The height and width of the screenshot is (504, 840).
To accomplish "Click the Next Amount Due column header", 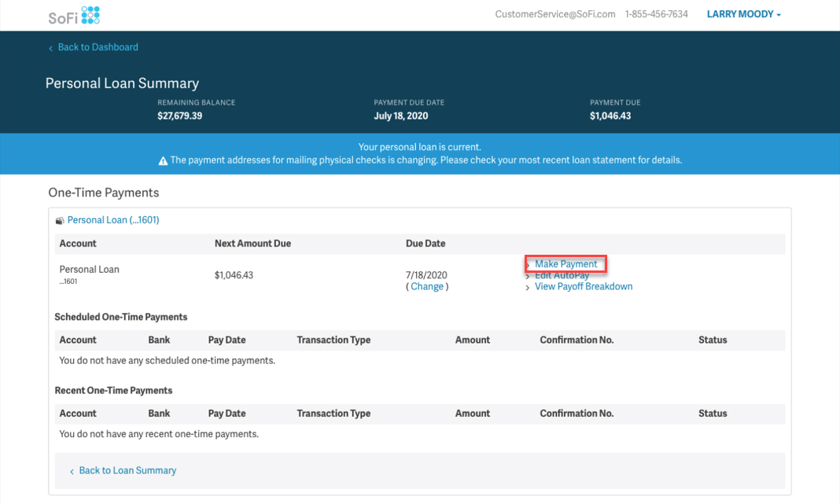I will click(x=252, y=244).
